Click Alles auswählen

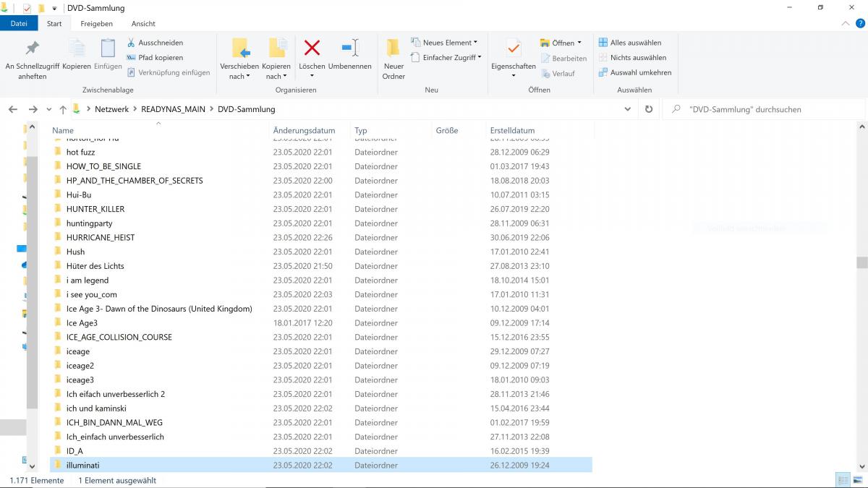click(630, 43)
